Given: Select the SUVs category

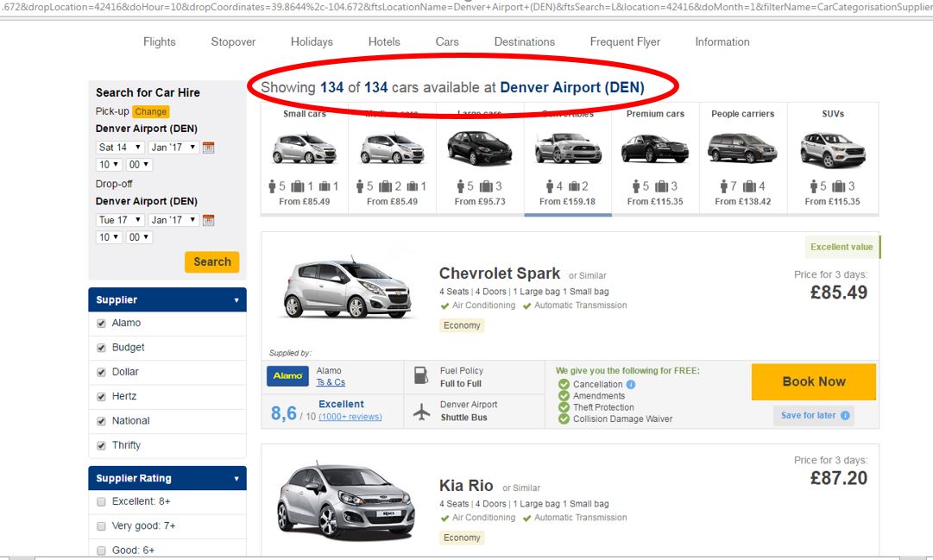Looking at the screenshot, I should point(833,158).
